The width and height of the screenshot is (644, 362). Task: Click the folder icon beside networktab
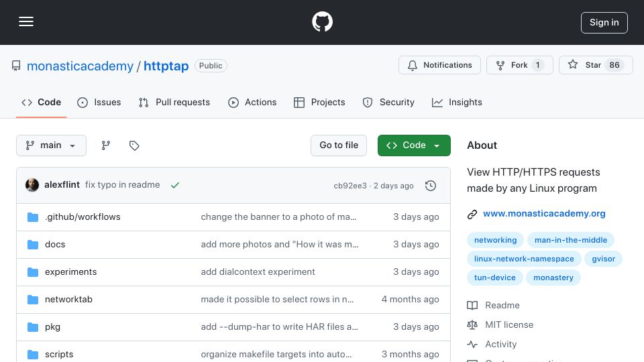[x=33, y=300]
